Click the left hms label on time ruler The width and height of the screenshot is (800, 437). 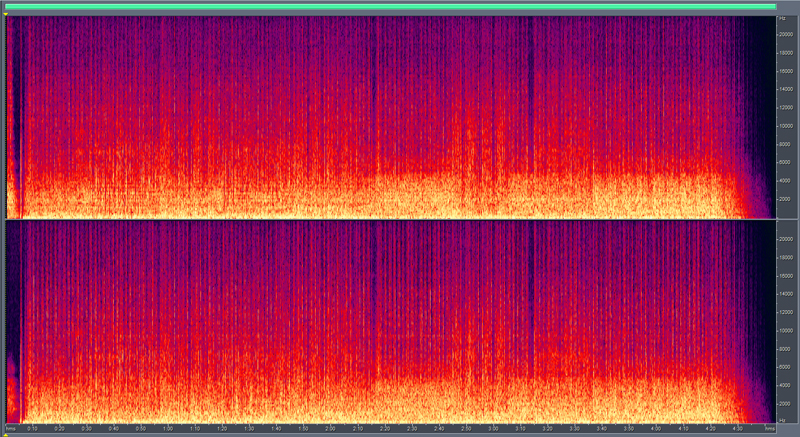pos(10,429)
